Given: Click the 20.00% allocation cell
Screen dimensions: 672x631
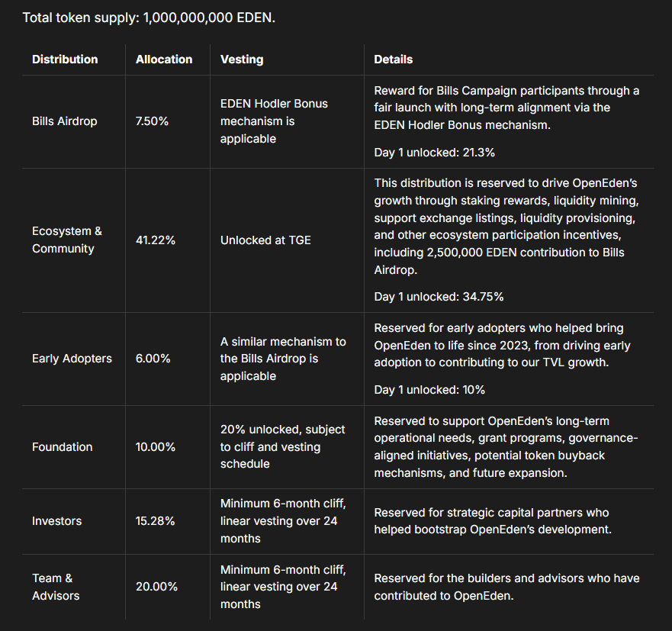Looking at the screenshot, I should (157, 587).
